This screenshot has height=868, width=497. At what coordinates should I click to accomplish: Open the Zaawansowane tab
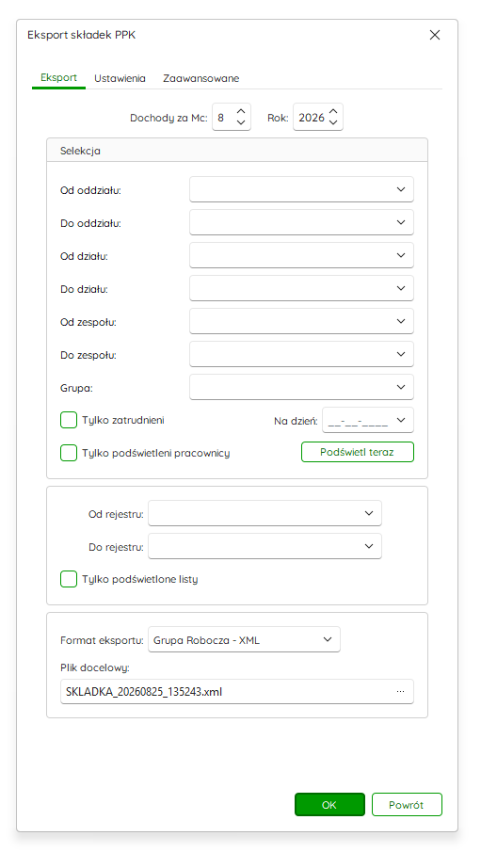[200, 78]
